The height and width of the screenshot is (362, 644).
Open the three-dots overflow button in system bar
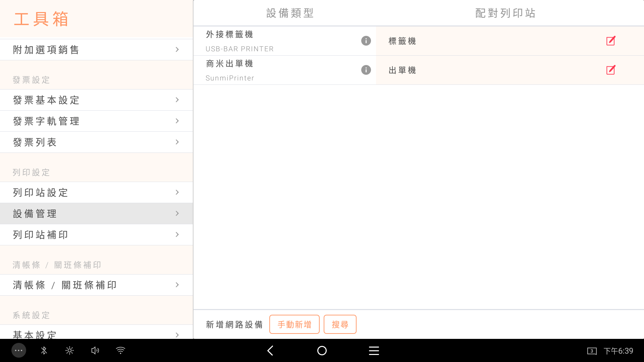(19, 351)
